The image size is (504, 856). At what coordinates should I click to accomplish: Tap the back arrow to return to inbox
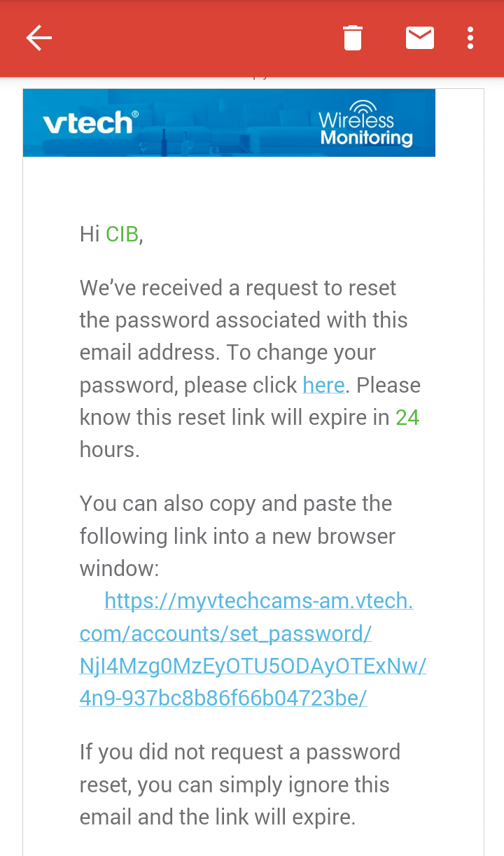click(38, 38)
